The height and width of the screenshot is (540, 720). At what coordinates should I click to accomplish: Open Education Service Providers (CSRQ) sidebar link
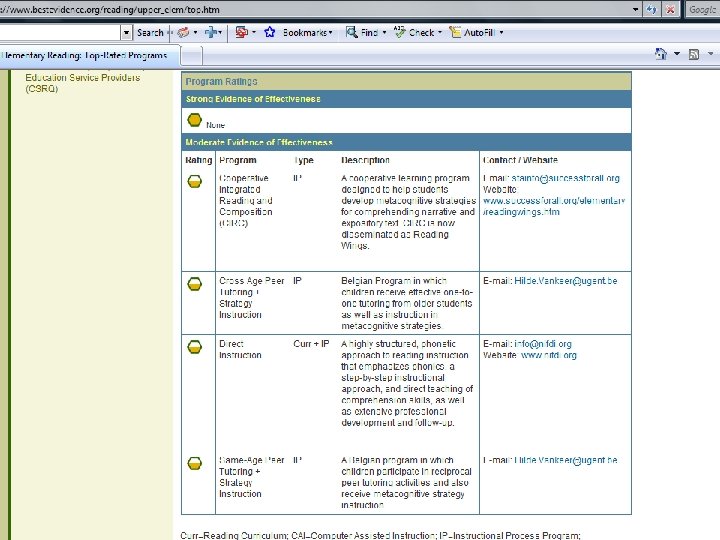click(83, 83)
